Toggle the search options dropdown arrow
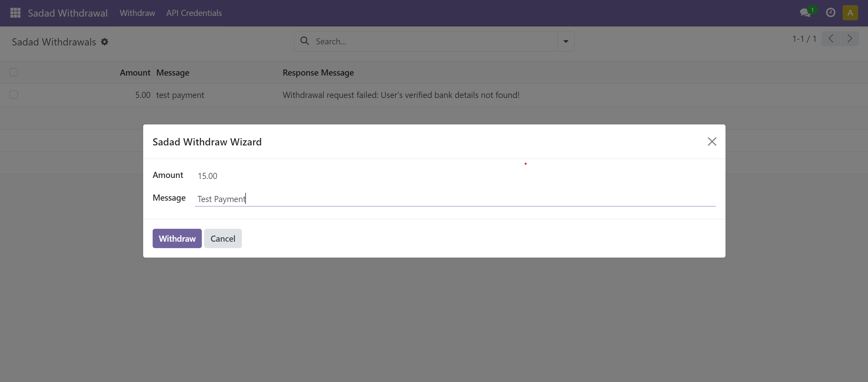Viewport: 868px width, 382px height. point(566,41)
